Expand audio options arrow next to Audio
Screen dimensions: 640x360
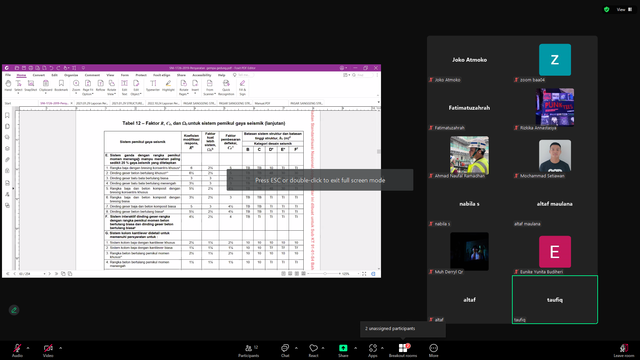pos(28,348)
